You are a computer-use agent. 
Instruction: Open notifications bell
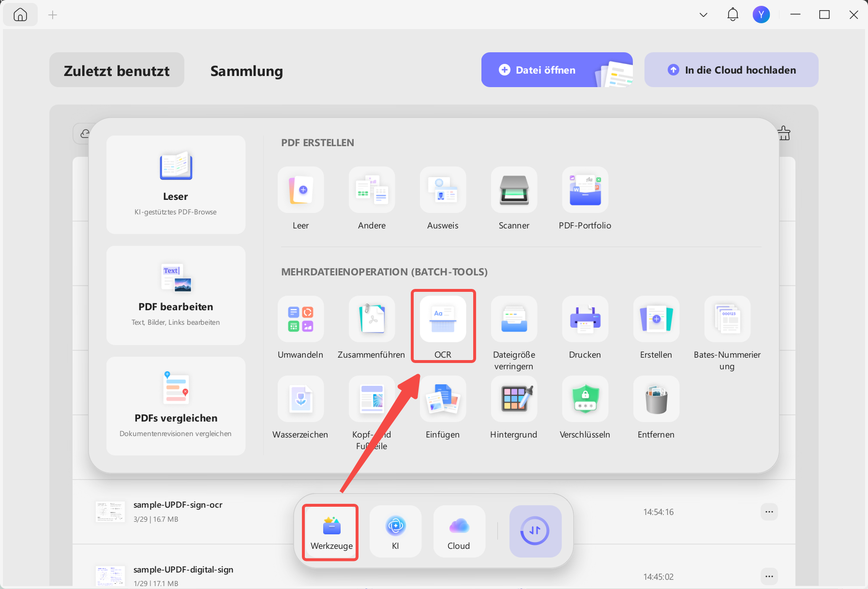[733, 15]
